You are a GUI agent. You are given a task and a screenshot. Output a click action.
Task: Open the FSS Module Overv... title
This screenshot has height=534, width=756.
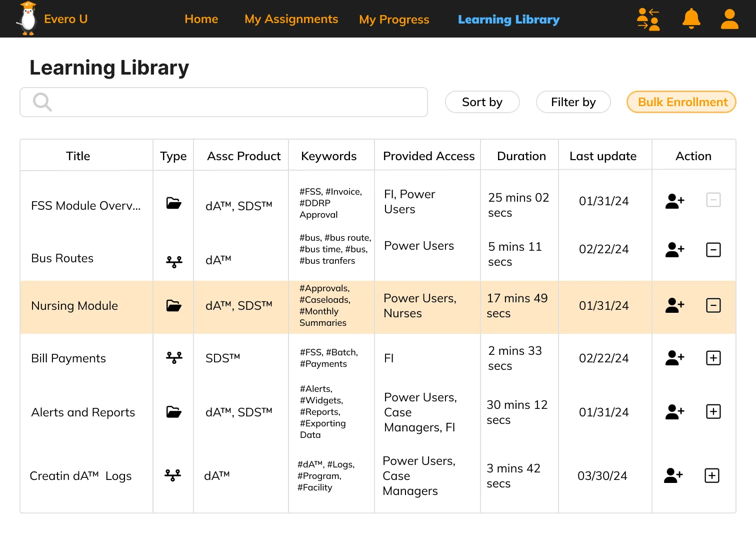point(86,206)
